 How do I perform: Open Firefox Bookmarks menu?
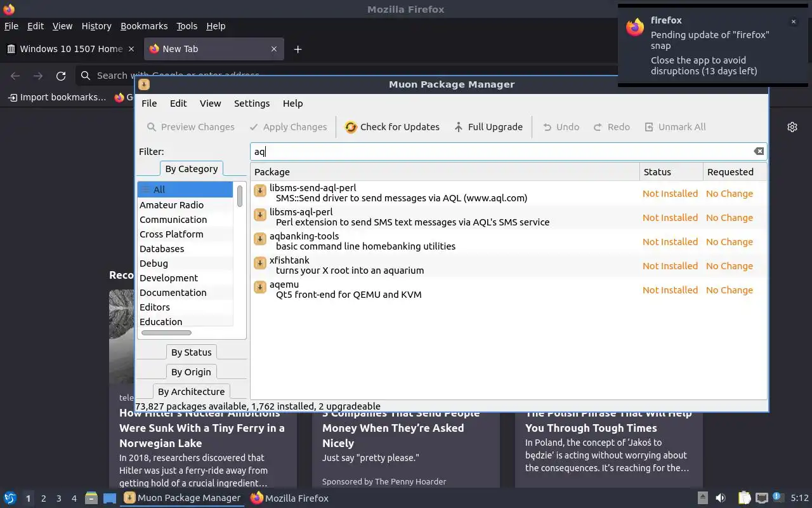(x=144, y=26)
